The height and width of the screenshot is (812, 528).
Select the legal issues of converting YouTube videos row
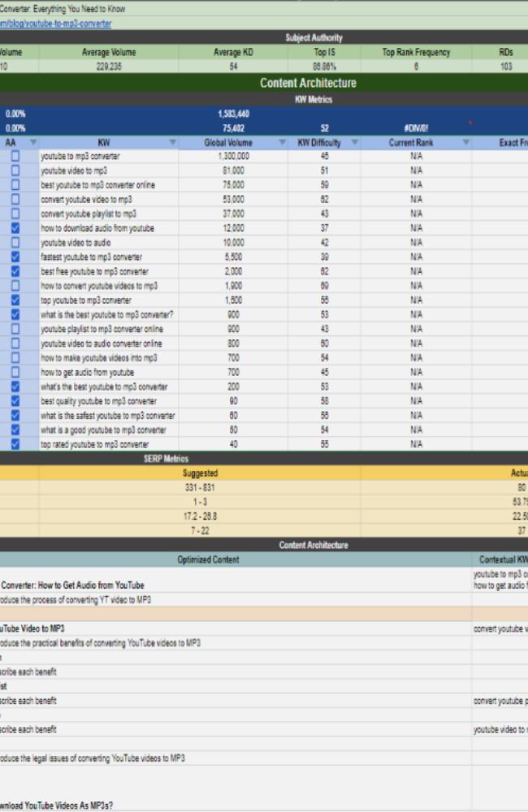[x=236, y=758]
